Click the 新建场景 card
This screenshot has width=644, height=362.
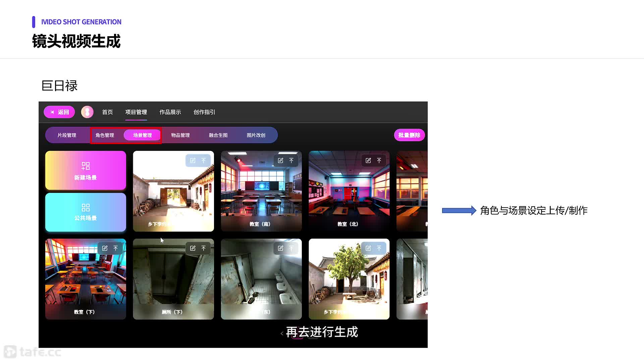coord(86,170)
